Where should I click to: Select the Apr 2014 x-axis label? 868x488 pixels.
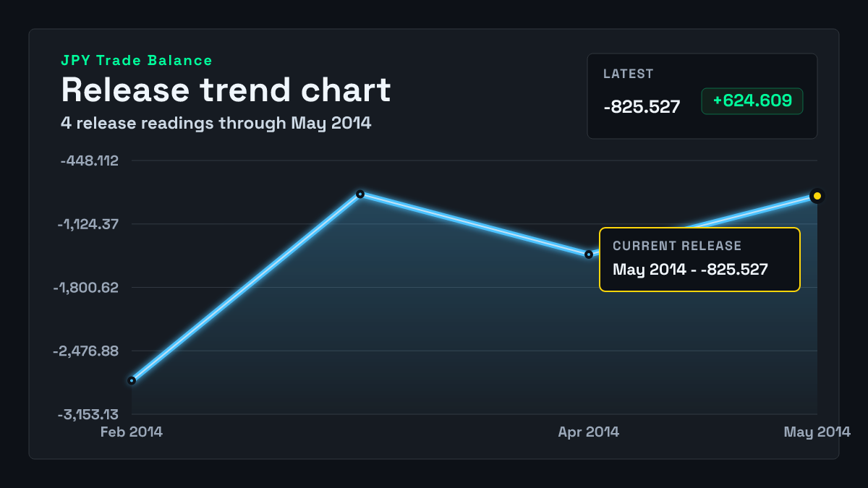(x=589, y=432)
